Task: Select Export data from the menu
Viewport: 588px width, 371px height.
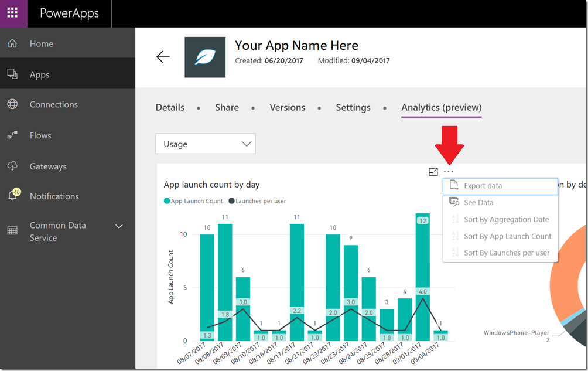Action: coord(483,186)
